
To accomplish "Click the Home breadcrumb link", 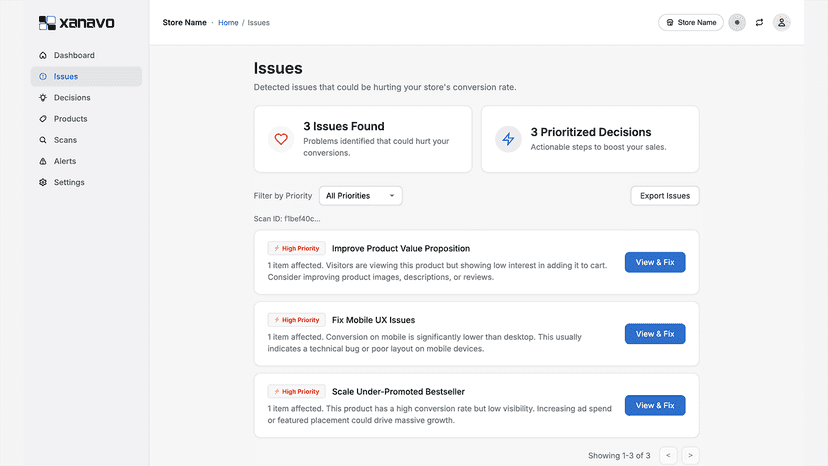I will pyautogui.click(x=228, y=23).
